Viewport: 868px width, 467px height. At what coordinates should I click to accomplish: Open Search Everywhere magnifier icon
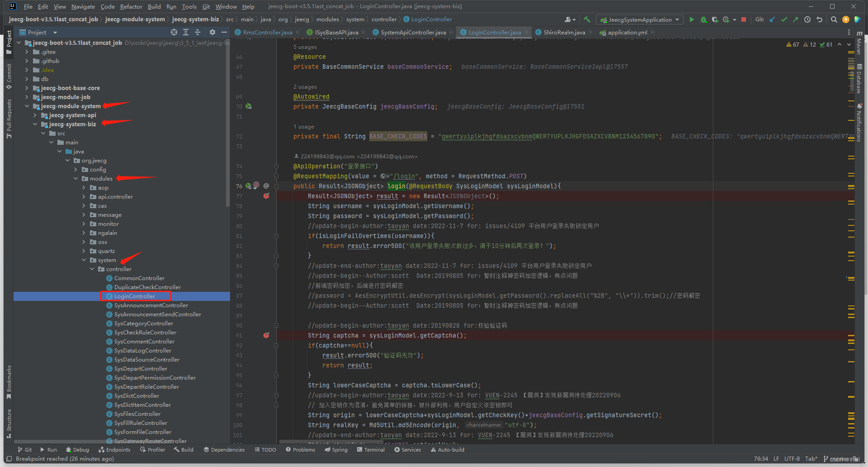[834, 19]
